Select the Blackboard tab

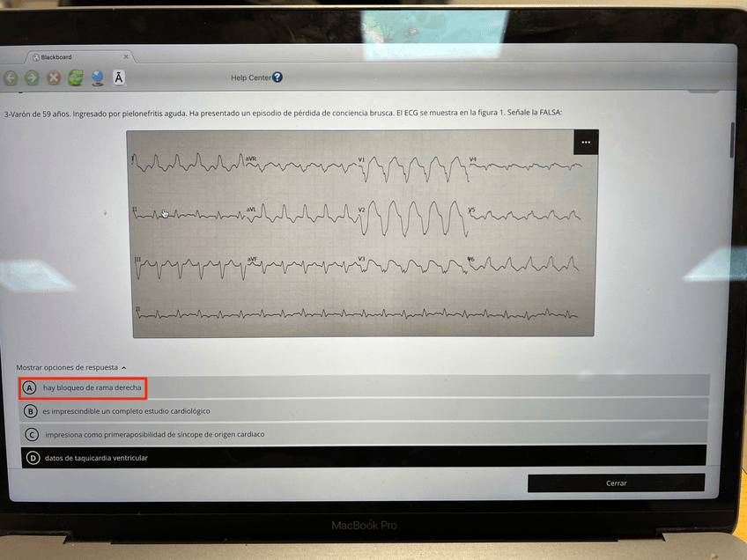click(x=79, y=57)
